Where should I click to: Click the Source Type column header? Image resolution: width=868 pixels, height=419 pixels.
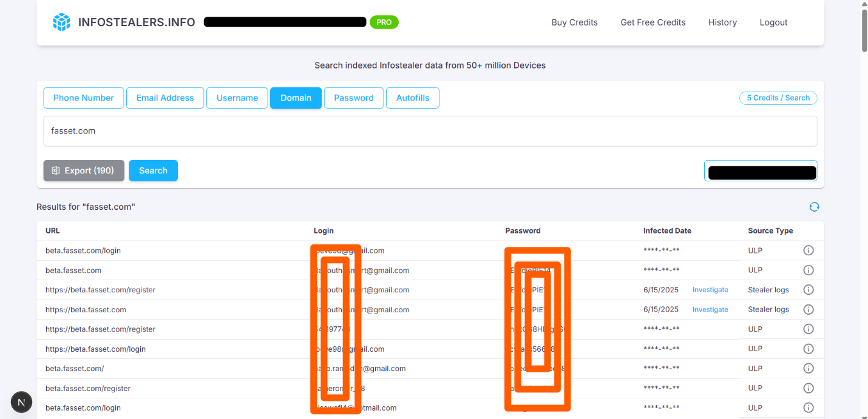click(x=770, y=230)
